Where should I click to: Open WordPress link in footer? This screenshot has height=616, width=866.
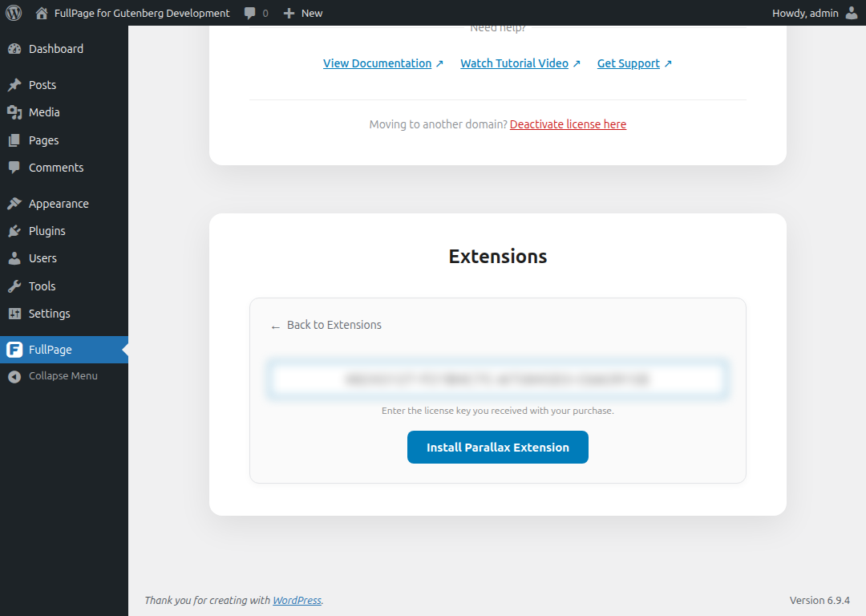[297, 600]
